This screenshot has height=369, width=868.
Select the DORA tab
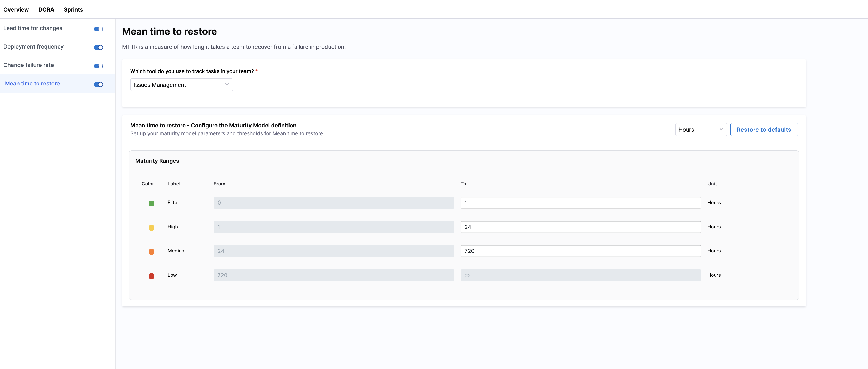(x=46, y=9)
